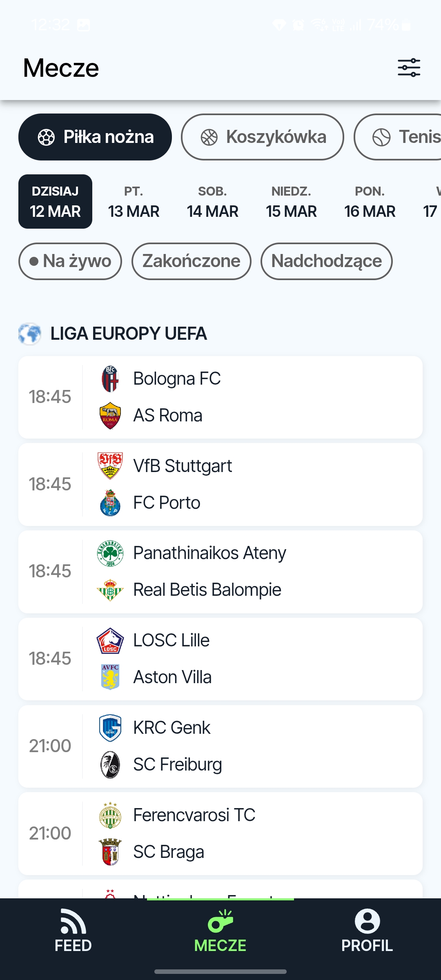Toggle the Zakończone filter chip

click(192, 261)
